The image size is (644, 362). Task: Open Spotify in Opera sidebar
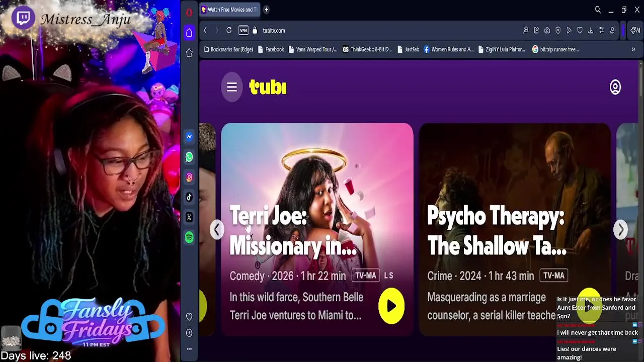click(189, 237)
